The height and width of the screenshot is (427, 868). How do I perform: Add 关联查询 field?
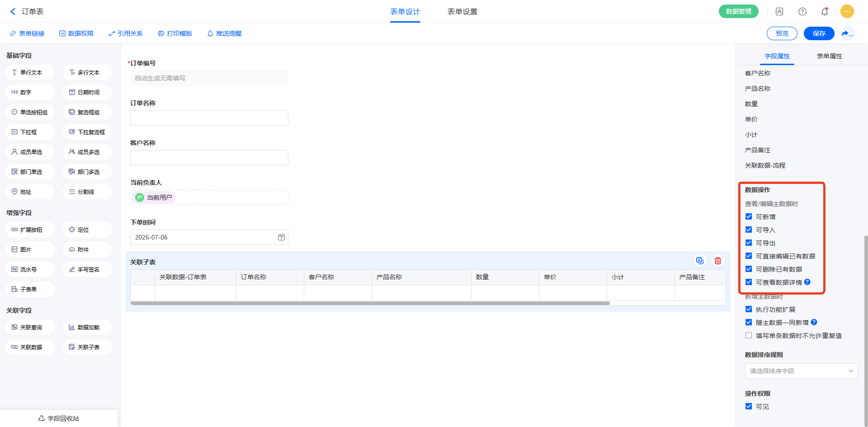[x=30, y=327]
